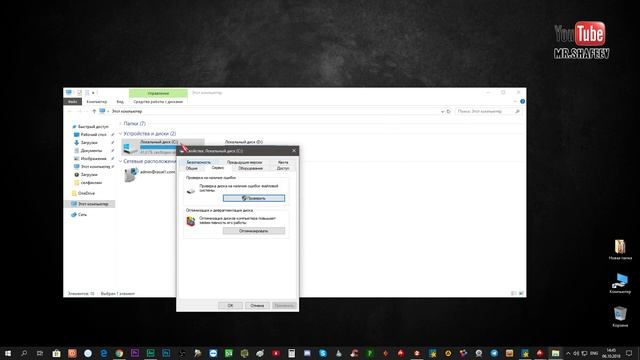Click the admin@ network location icon

pos(131,174)
